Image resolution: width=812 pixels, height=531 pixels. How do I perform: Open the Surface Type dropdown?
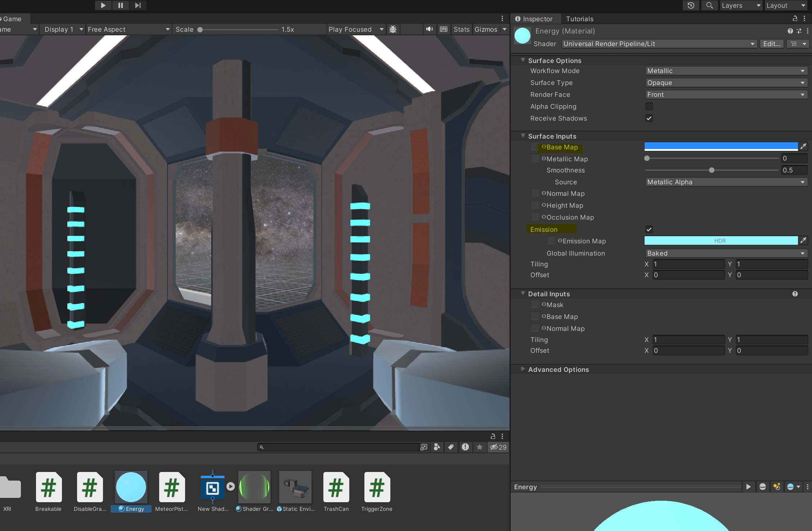click(726, 83)
